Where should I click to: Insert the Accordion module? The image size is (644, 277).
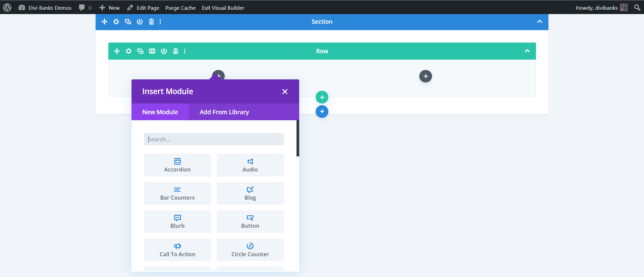click(x=177, y=165)
